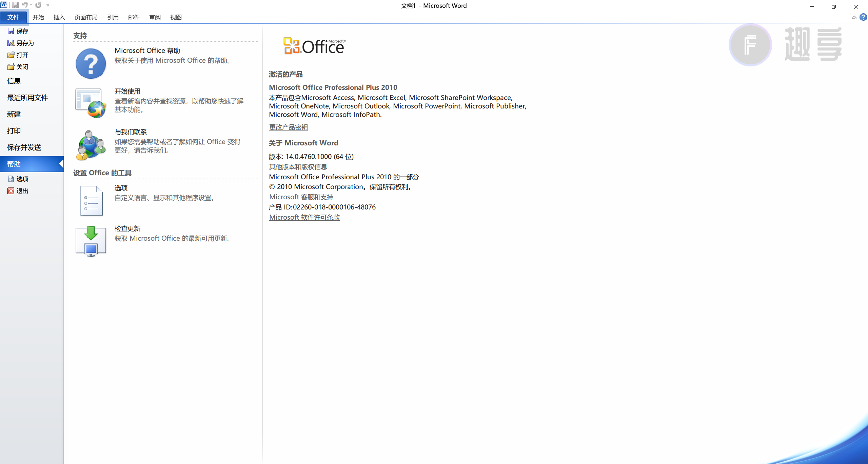Screen dimensions: 868x464
Task: Switch to the 页面布局 ribbon tab
Action: [x=86, y=17]
